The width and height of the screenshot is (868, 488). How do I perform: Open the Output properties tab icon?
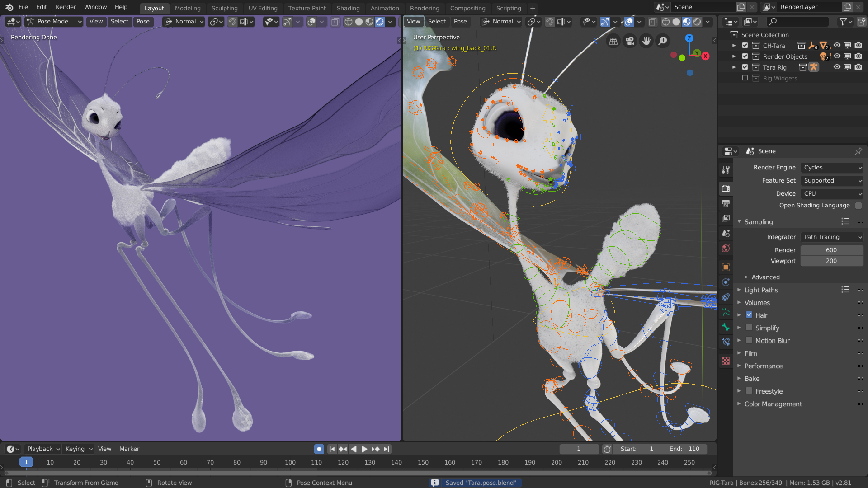point(726,203)
